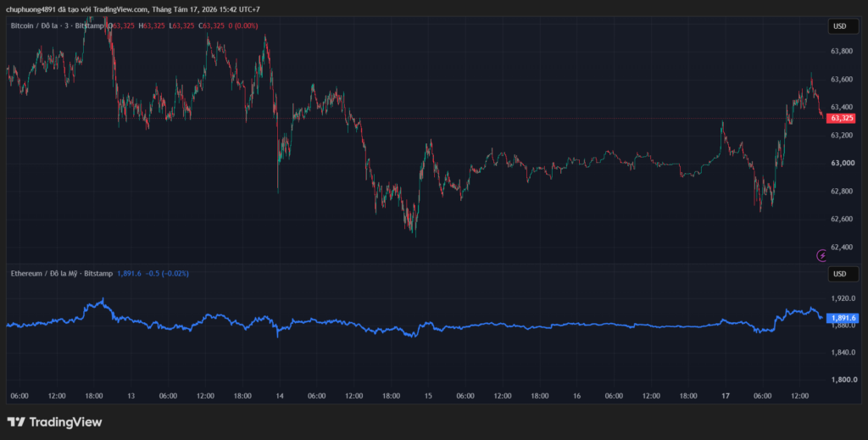Click Ethereum change −0.5 (−0.02%)

coord(167,273)
